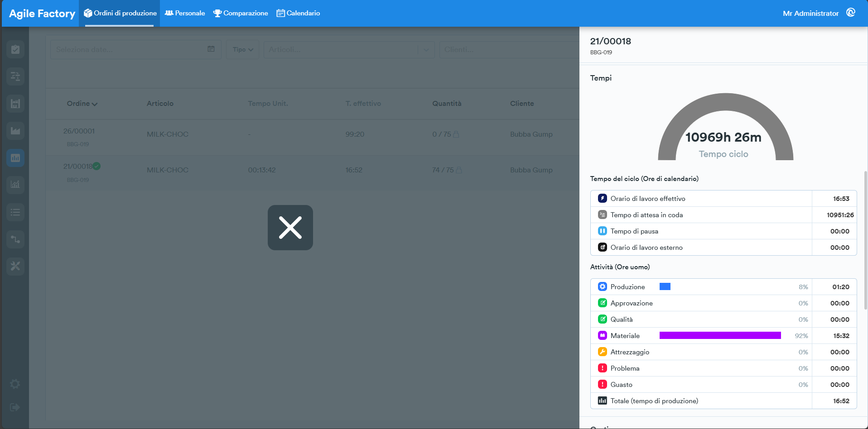Click Bubba Gump in row 21/00018

click(531, 170)
